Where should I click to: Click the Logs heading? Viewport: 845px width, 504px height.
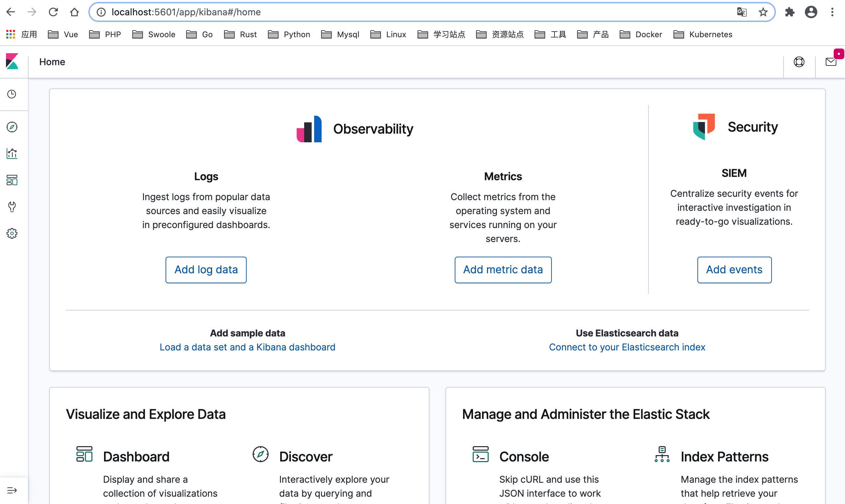coord(206,176)
